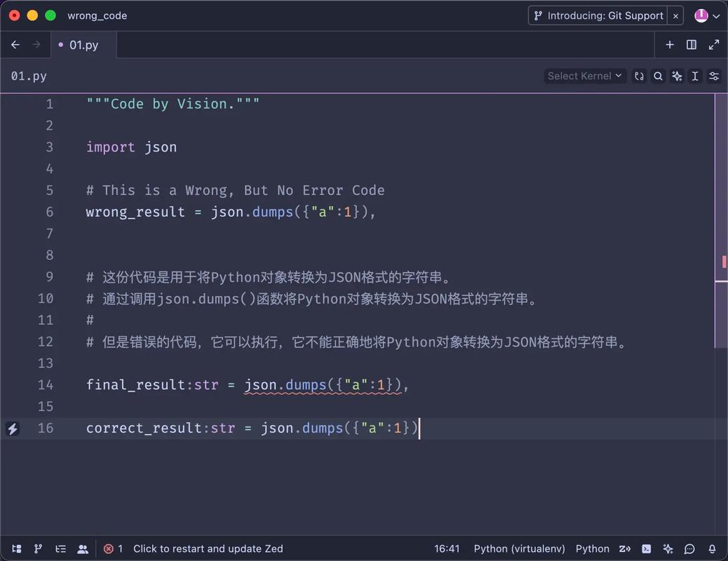The height and width of the screenshot is (561, 728).
Task: Open the Select Kernel dropdown
Action: 584,76
